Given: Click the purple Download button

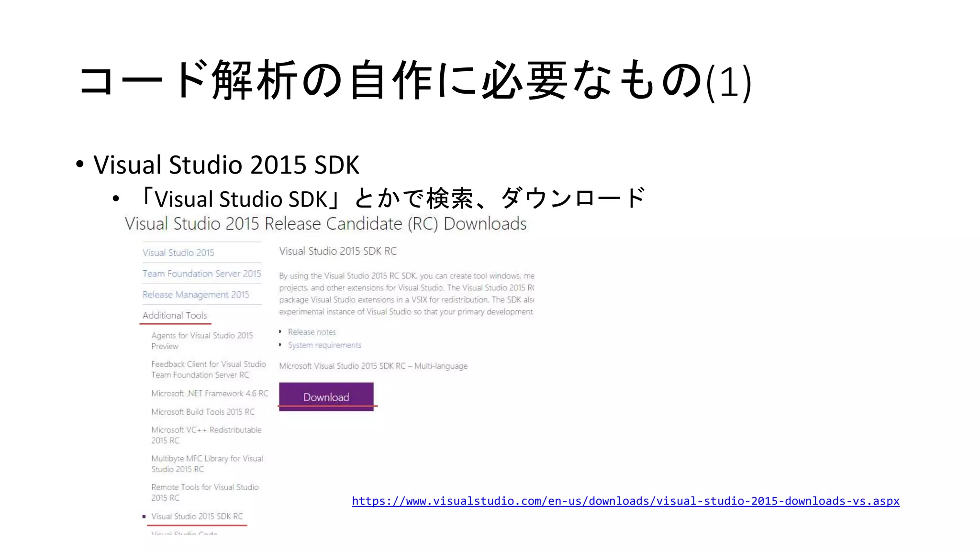Looking at the screenshot, I should [x=326, y=397].
